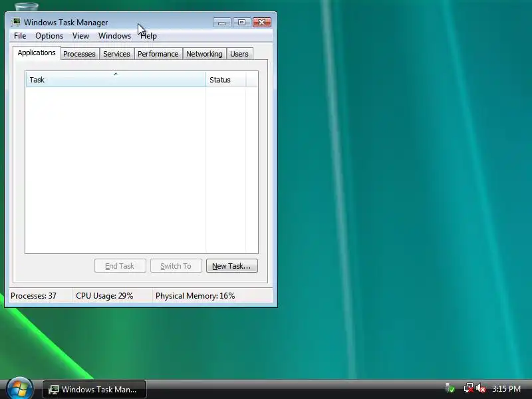
Task: Select the Applications tab
Action: (37, 53)
